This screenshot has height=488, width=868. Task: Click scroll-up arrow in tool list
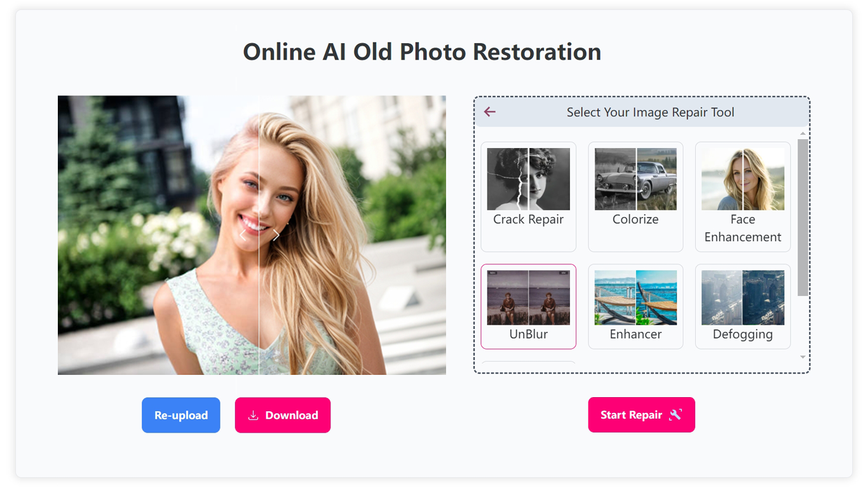[803, 133]
